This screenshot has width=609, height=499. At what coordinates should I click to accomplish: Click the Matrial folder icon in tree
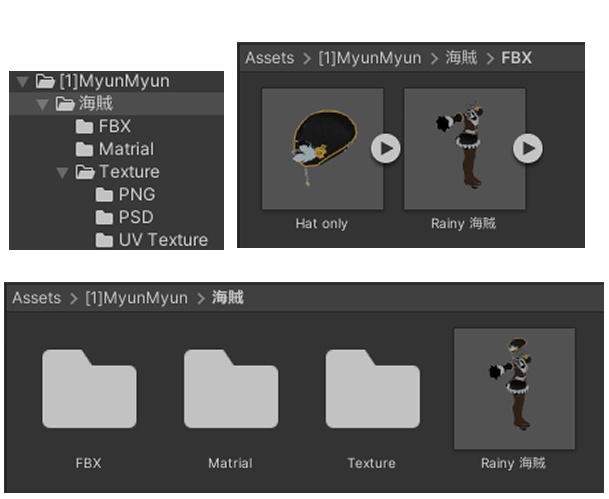(84, 149)
